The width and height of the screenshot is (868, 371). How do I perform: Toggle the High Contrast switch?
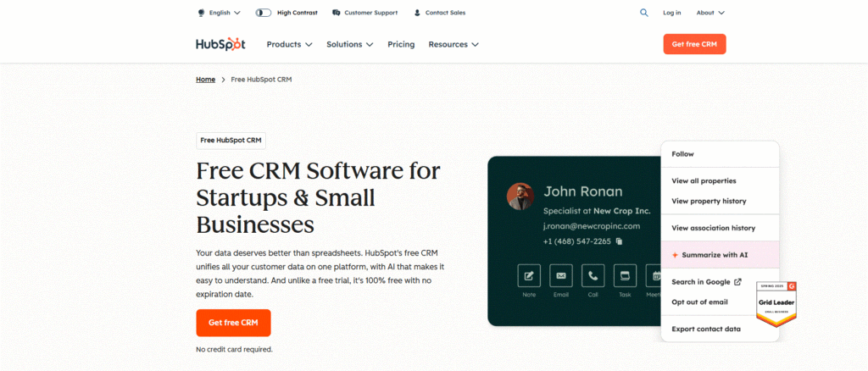pos(263,13)
